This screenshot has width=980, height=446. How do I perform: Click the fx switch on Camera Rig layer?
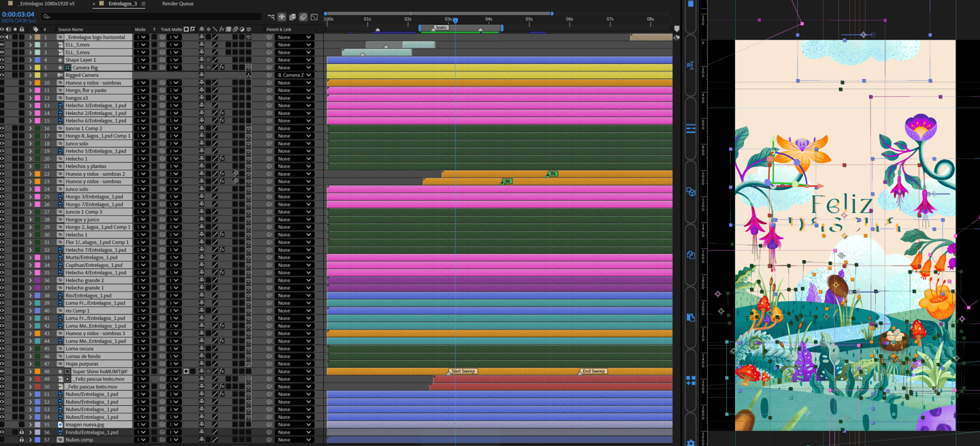pyautogui.click(x=222, y=67)
